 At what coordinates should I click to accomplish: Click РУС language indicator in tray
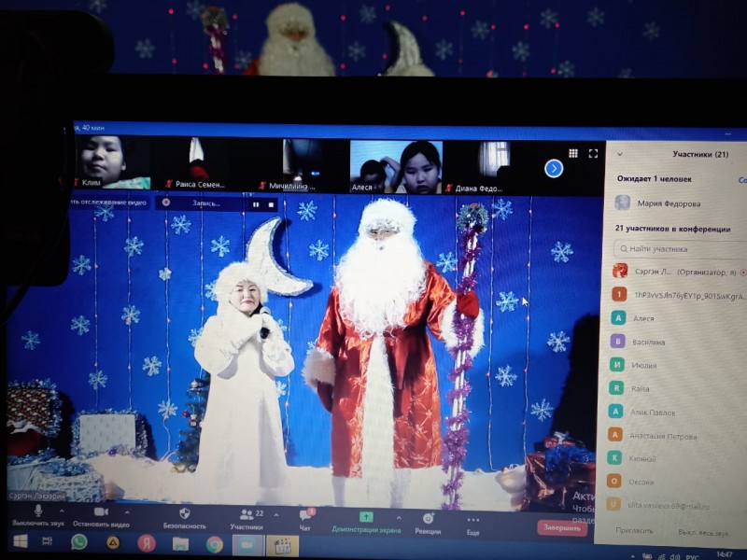tap(692, 556)
